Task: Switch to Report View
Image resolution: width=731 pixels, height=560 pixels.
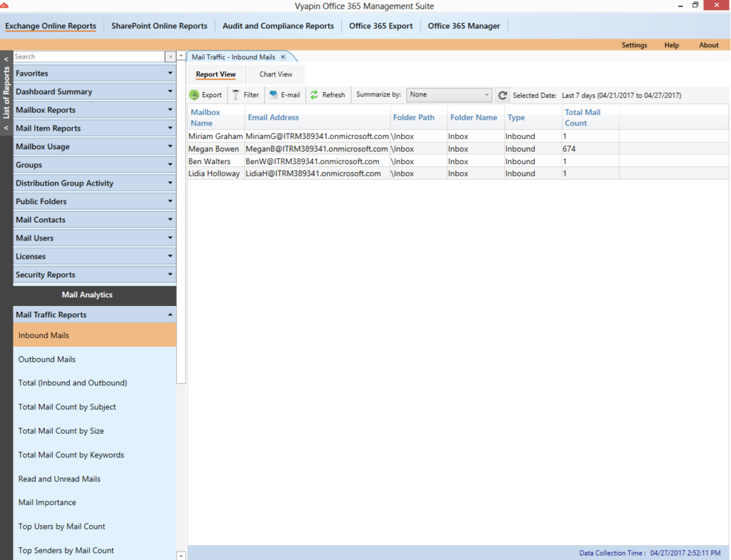Action: [216, 74]
